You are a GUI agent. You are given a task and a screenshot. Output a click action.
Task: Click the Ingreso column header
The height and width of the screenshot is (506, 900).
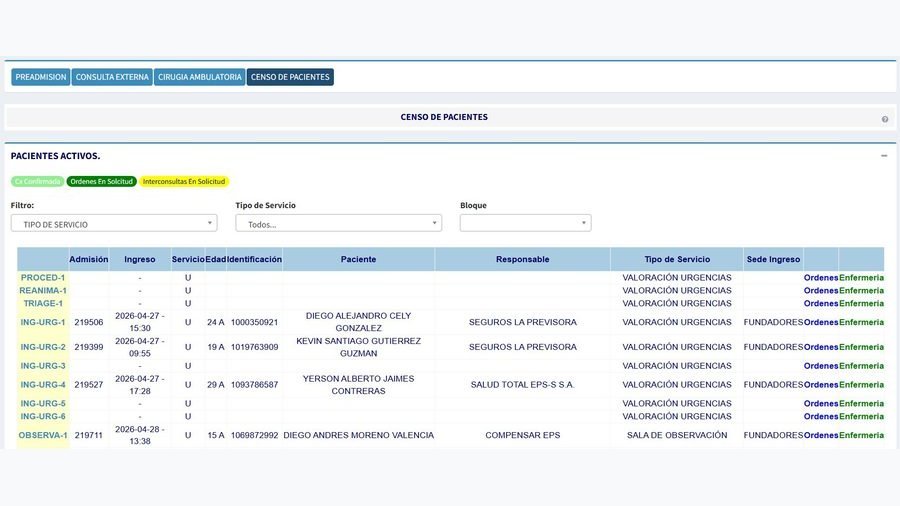[x=139, y=259]
